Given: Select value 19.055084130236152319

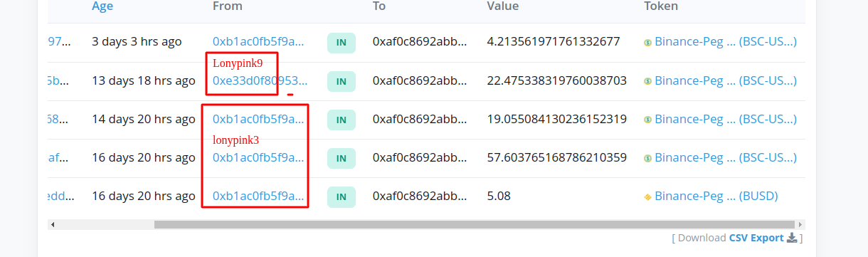Looking at the screenshot, I should [556, 119].
